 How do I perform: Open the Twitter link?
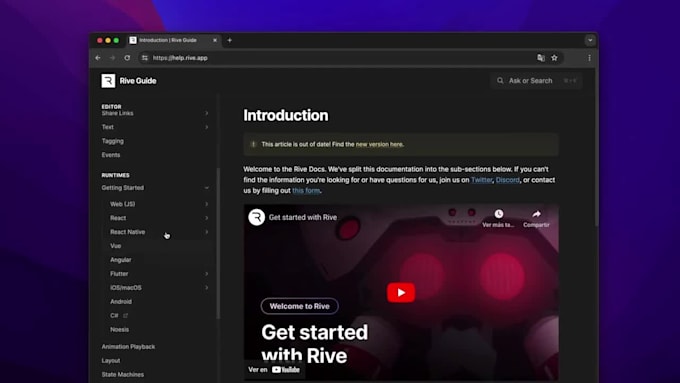click(481, 180)
